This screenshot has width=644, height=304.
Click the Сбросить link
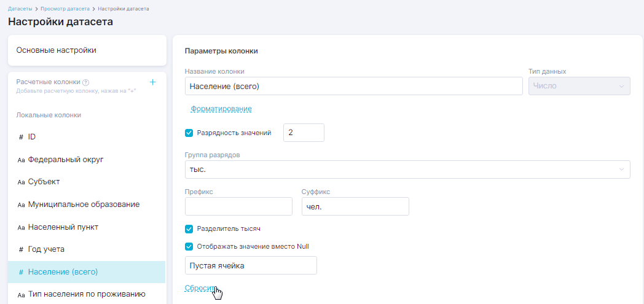pyautogui.click(x=200, y=288)
